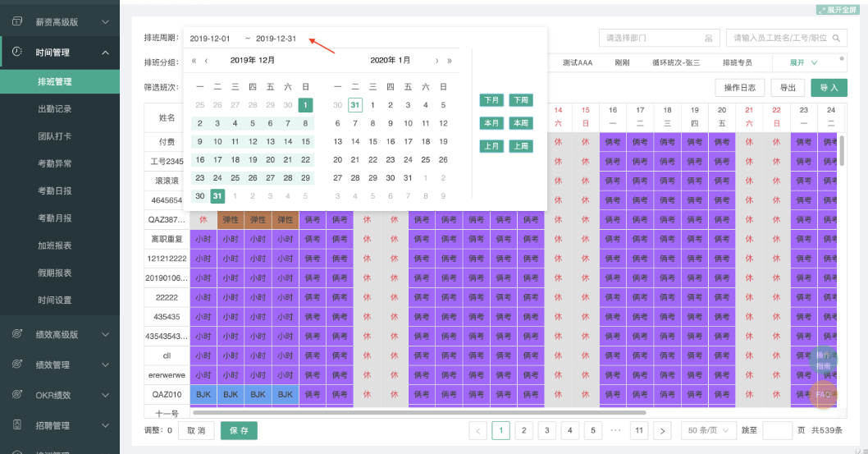Select 循环班次-张三 schedule group

pos(676,62)
